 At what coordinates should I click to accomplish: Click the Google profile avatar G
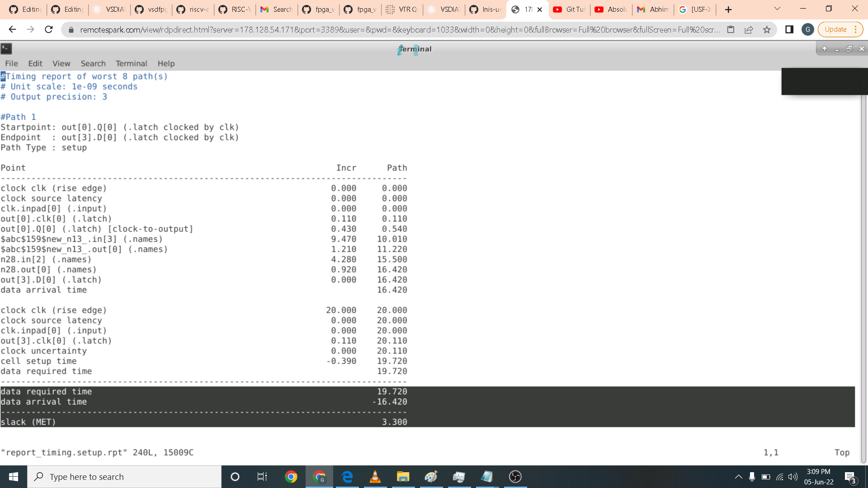[807, 29]
